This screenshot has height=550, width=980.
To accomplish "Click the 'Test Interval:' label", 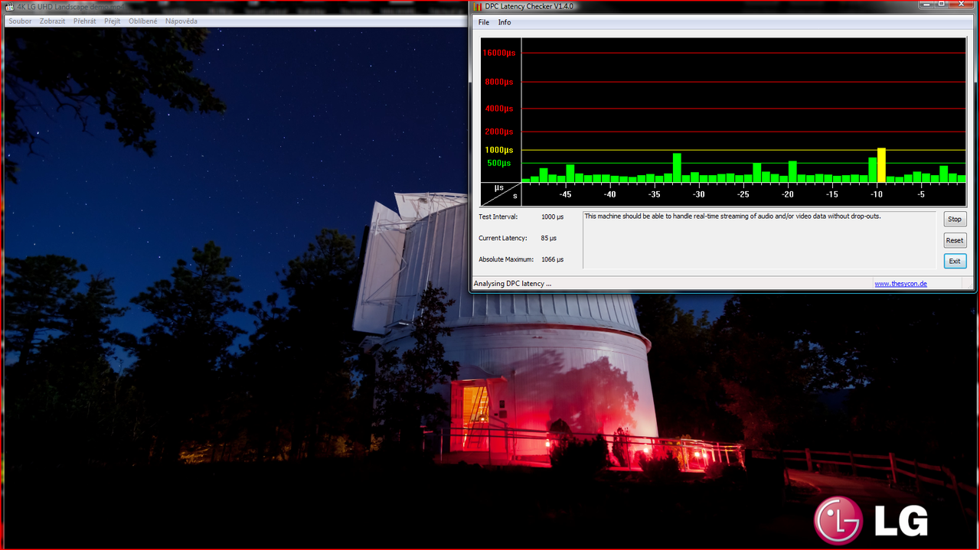I will pyautogui.click(x=498, y=216).
